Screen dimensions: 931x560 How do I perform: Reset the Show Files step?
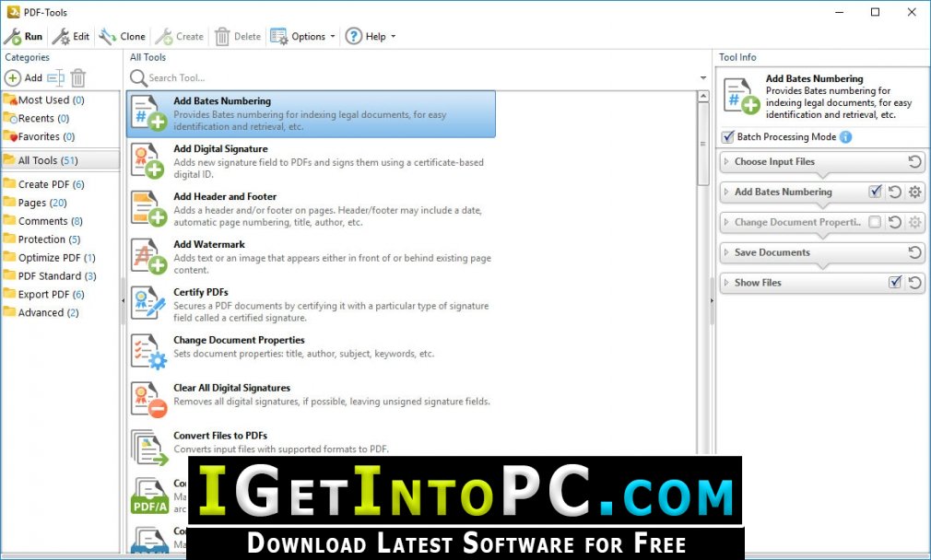(914, 283)
